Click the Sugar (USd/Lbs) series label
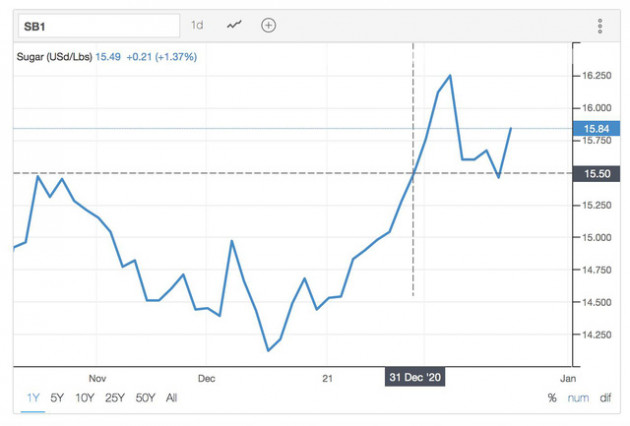Image resolution: width=630 pixels, height=426 pixels. coord(53,57)
